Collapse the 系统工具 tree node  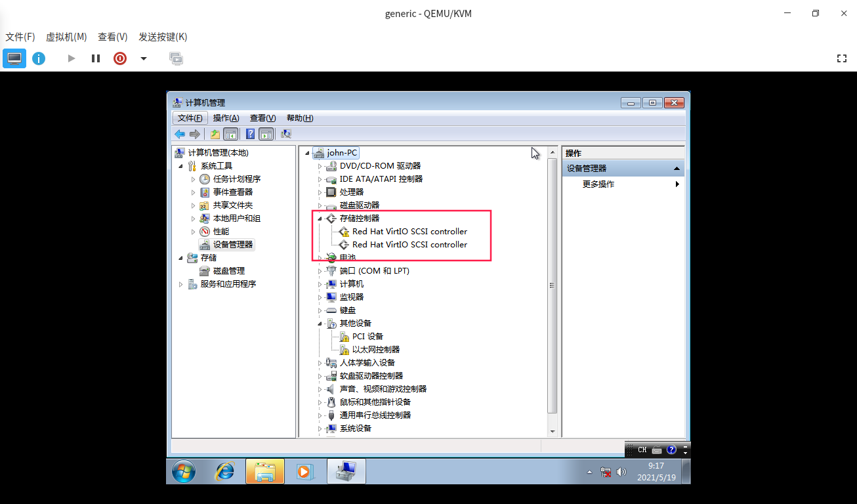[x=180, y=166]
